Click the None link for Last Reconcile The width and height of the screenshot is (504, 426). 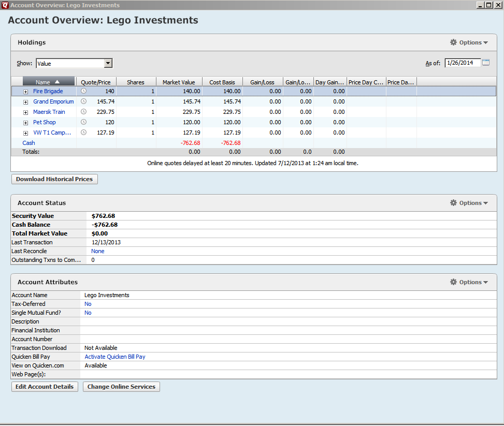(x=98, y=251)
